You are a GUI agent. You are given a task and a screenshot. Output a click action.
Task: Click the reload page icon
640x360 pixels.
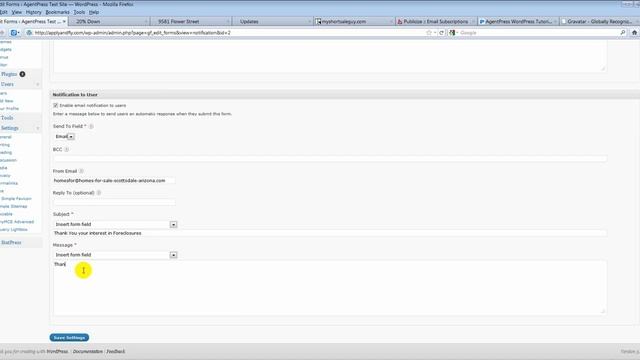[442, 33]
